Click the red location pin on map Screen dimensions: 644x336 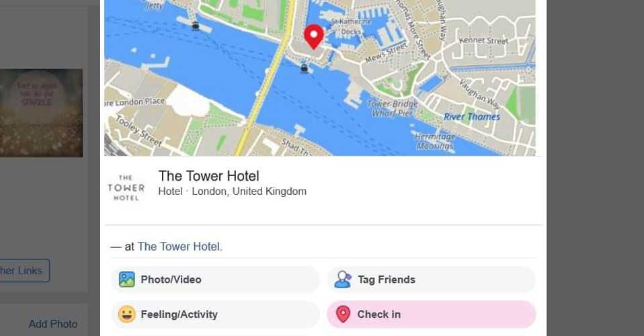click(x=314, y=36)
